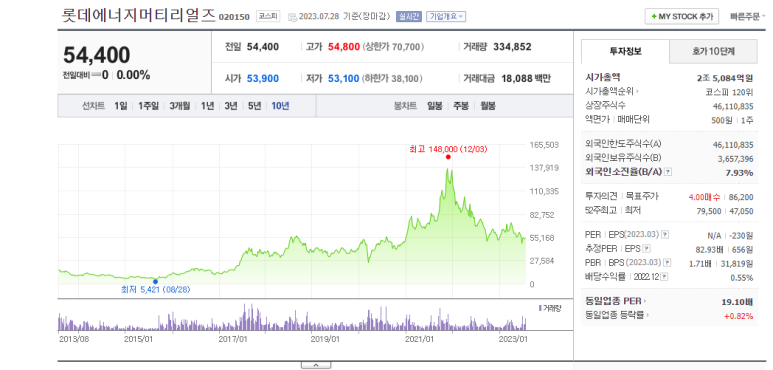
Task: Click the 실시간 badge
Action: pos(409,17)
